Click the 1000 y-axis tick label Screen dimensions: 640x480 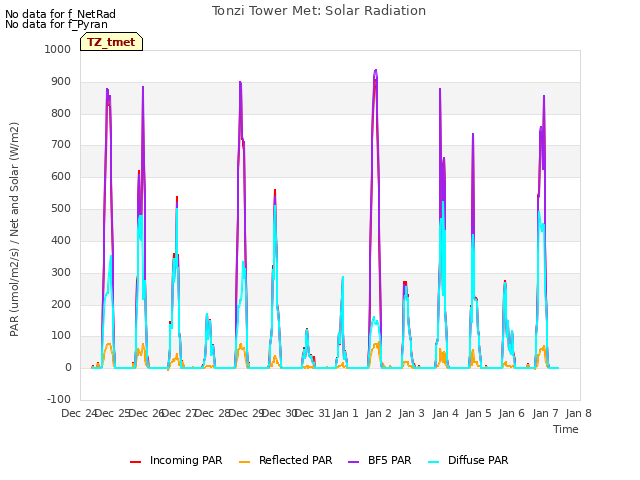(58, 49)
